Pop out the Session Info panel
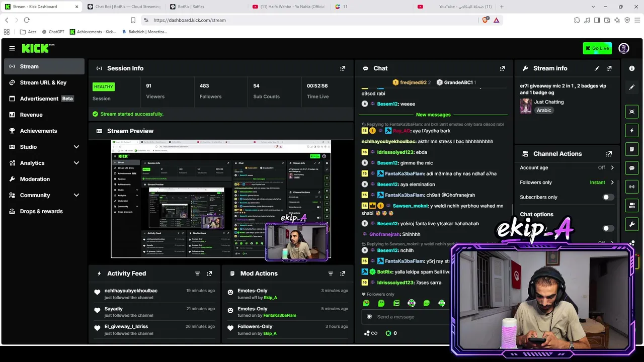644x362 pixels. (343, 68)
